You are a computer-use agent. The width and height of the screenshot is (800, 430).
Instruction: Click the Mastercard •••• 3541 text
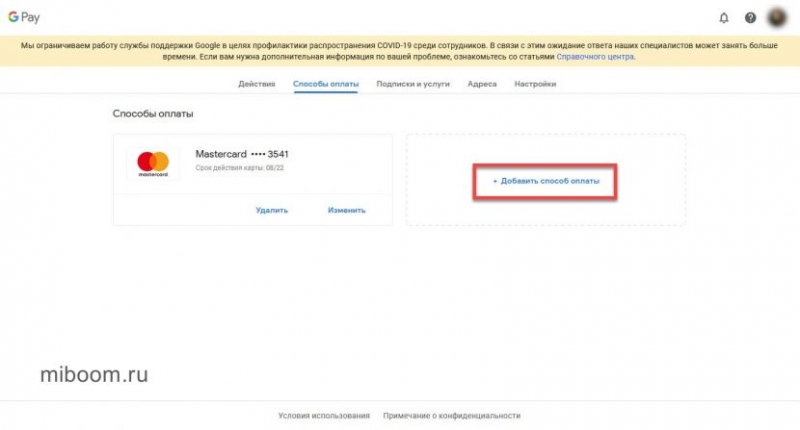(242, 154)
